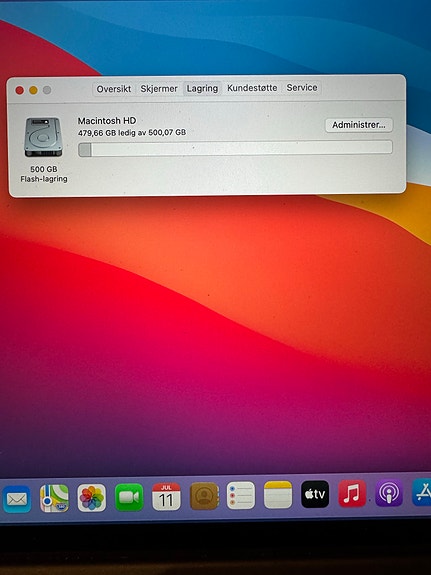The image size is (431, 575).
Task: Click the "479,66 GB ledig av 500,07 GB" text
Action: pyautogui.click(x=132, y=132)
